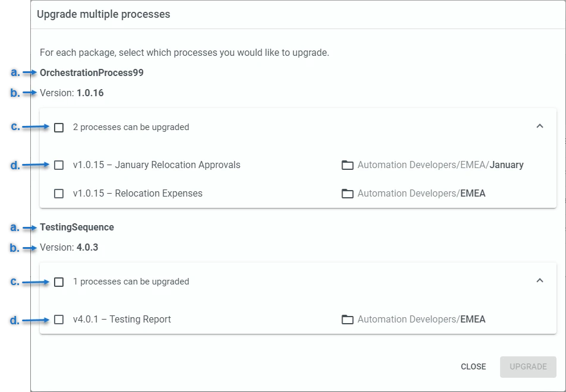Viewport: 566px width, 392px height.
Task: Collapse the TestingSequence process list chevron
Action: pyautogui.click(x=540, y=280)
